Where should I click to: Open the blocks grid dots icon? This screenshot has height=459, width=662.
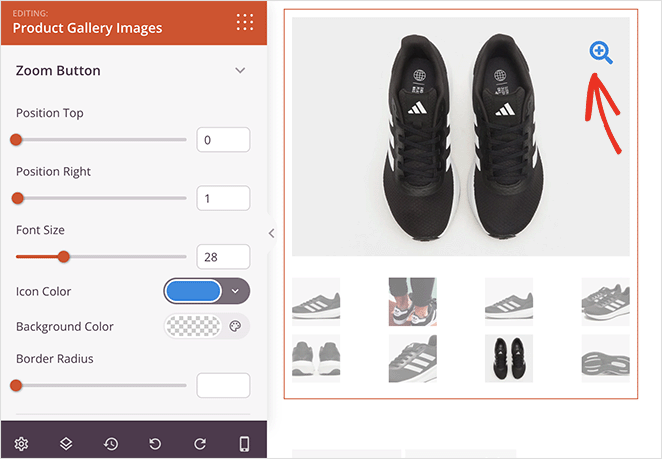245,22
